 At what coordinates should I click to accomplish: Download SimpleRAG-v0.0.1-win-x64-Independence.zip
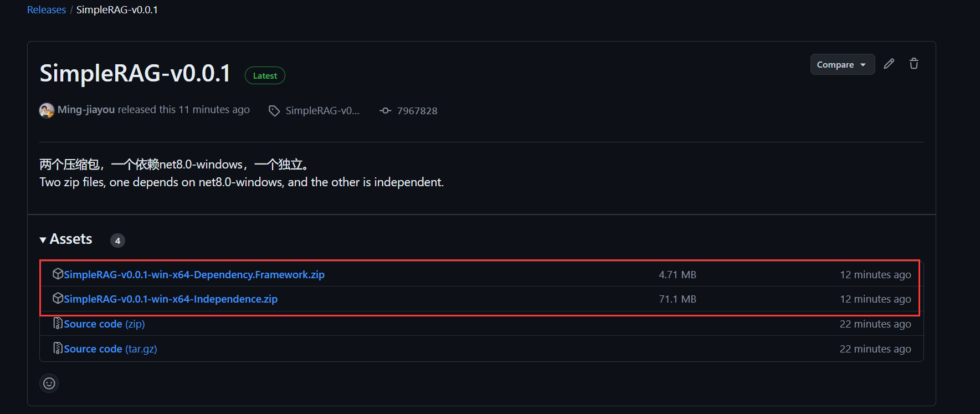pyautogui.click(x=171, y=299)
